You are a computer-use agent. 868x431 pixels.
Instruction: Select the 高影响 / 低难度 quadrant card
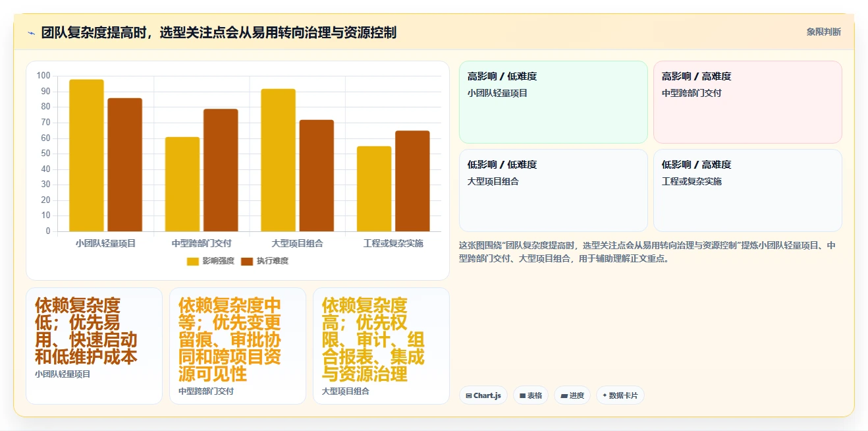click(553, 102)
